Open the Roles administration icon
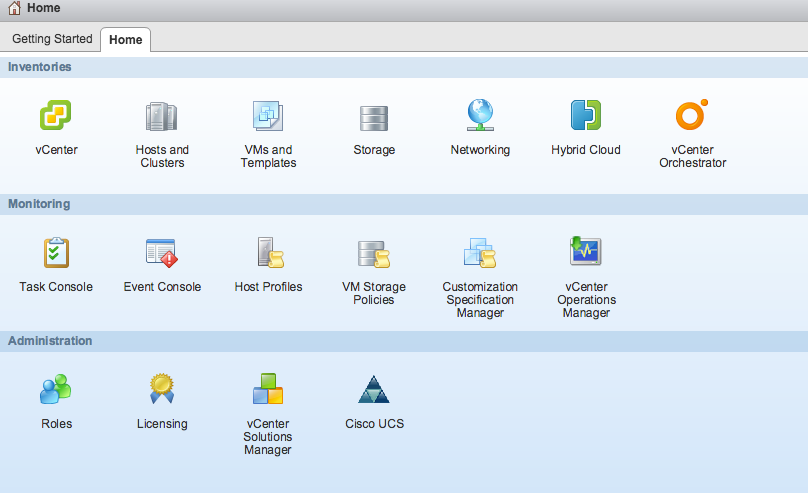Screen dimensions: 808x493 coord(56,389)
